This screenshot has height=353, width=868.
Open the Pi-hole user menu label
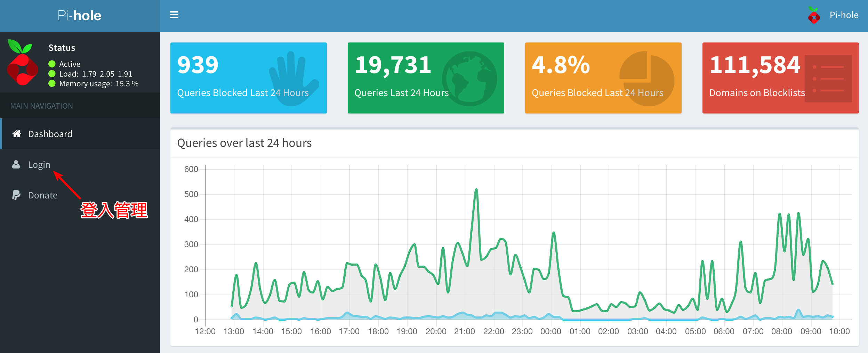pyautogui.click(x=844, y=15)
